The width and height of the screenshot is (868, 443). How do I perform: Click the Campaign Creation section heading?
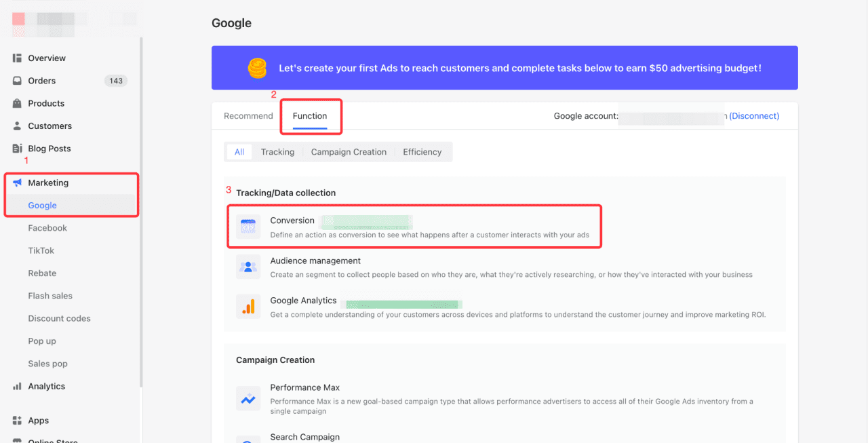(x=275, y=360)
